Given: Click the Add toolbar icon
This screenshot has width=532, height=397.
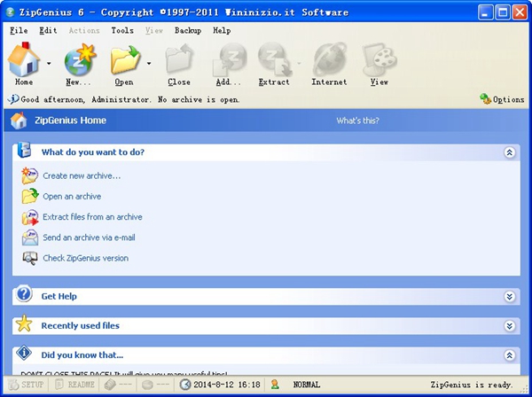Looking at the screenshot, I should click(x=230, y=59).
